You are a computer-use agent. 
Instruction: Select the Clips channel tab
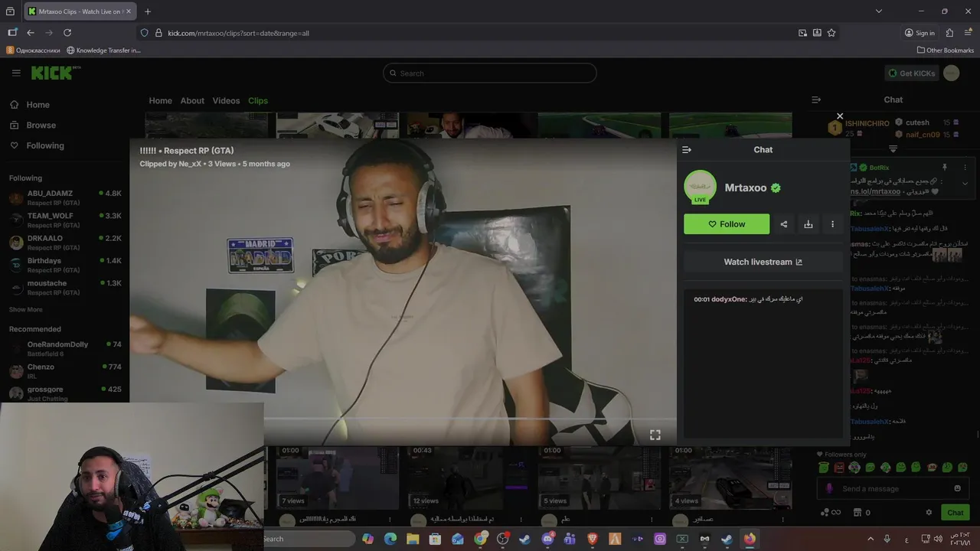pos(258,101)
